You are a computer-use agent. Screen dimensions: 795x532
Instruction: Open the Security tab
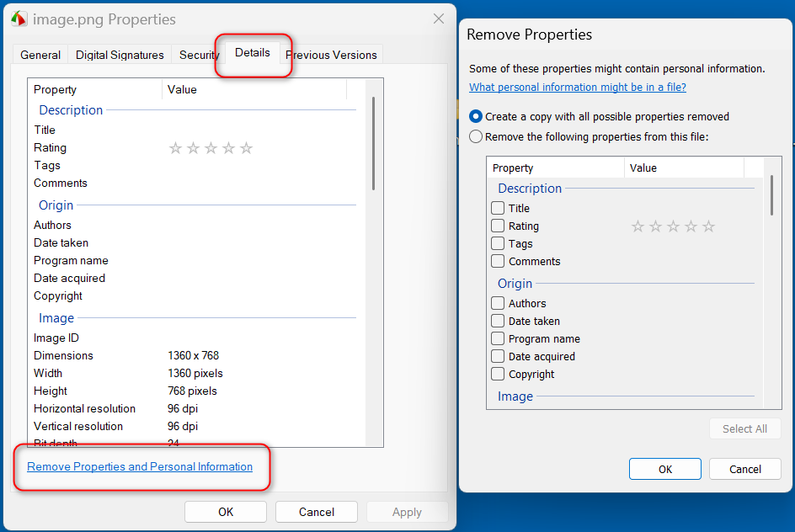199,55
